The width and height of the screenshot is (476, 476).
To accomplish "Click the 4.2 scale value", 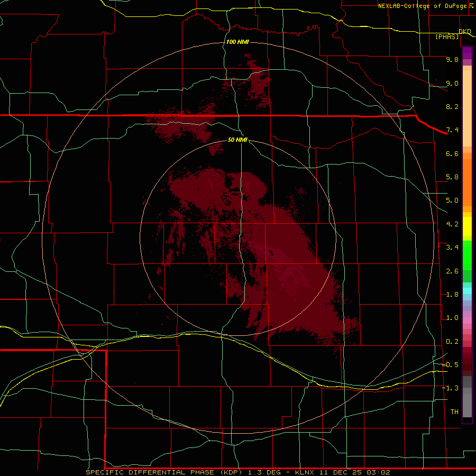I will point(452,224).
